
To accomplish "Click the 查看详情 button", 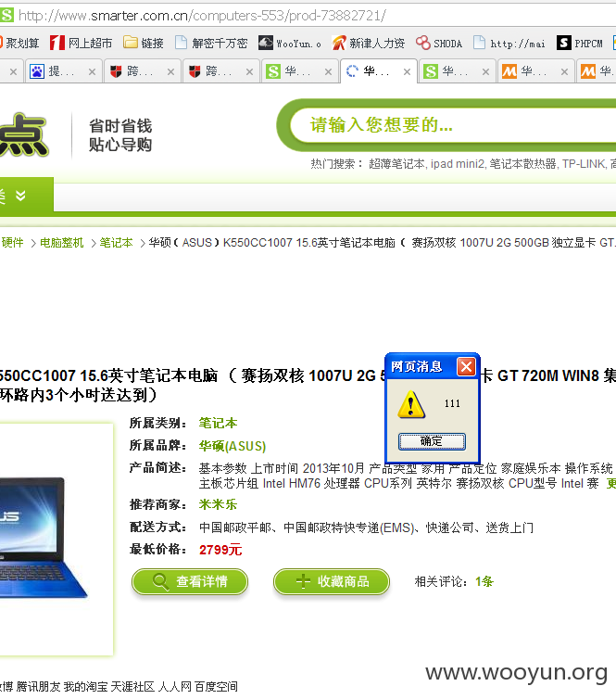I will (x=190, y=581).
